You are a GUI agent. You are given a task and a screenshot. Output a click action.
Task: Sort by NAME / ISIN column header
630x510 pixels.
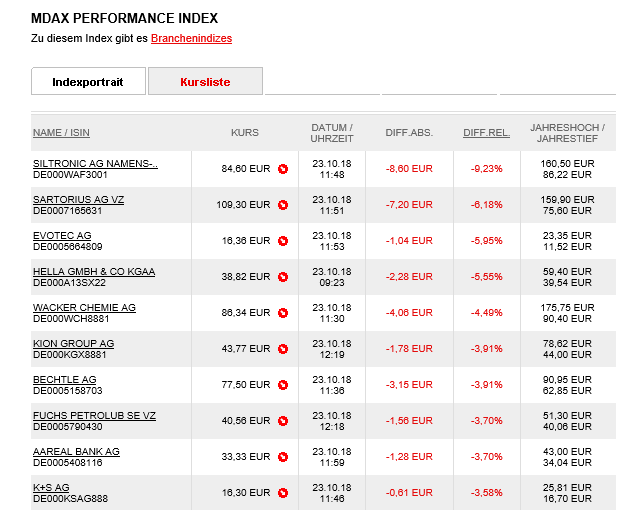[61, 133]
